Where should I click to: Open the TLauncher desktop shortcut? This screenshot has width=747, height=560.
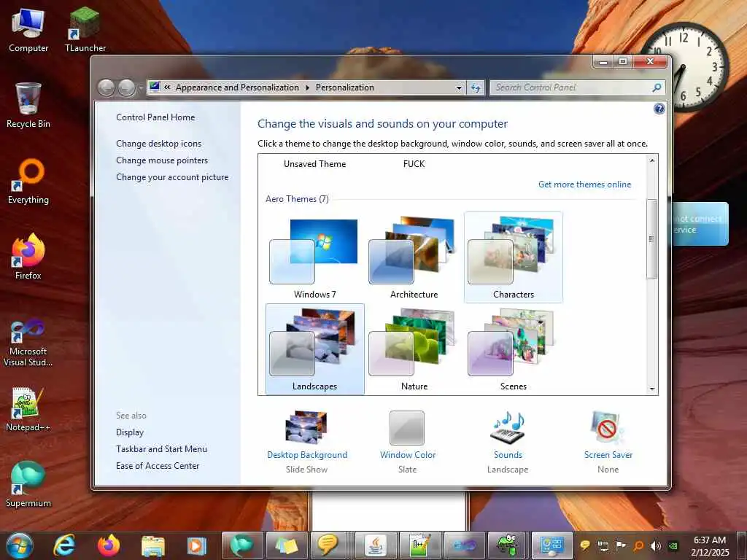[x=85, y=31]
